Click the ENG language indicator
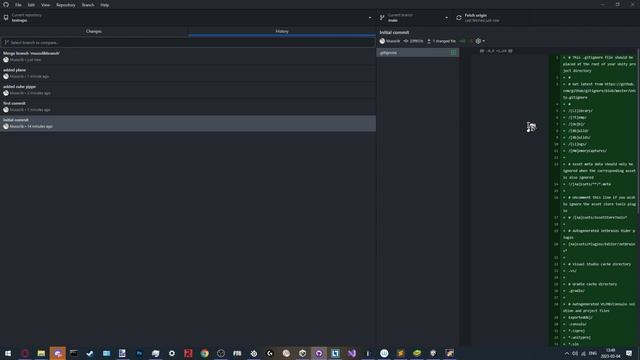This screenshot has height=360, width=640. (x=593, y=353)
